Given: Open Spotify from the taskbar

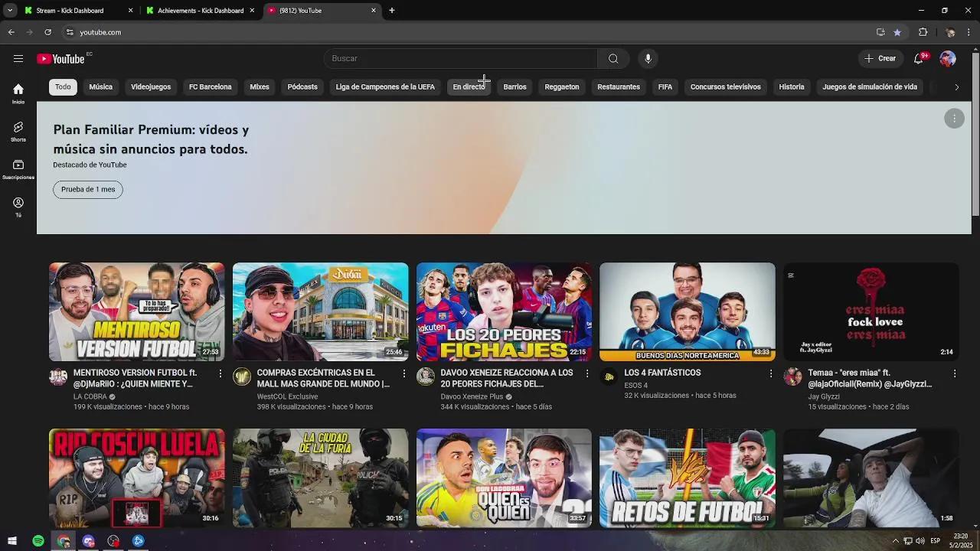Looking at the screenshot, I should point(38,541).
